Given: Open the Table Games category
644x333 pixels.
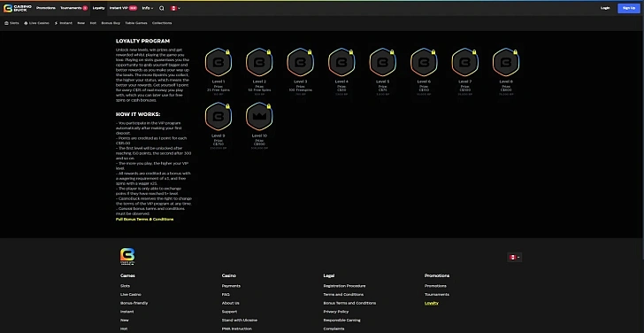Looking at the screenshot, I should tap(136, 23).
